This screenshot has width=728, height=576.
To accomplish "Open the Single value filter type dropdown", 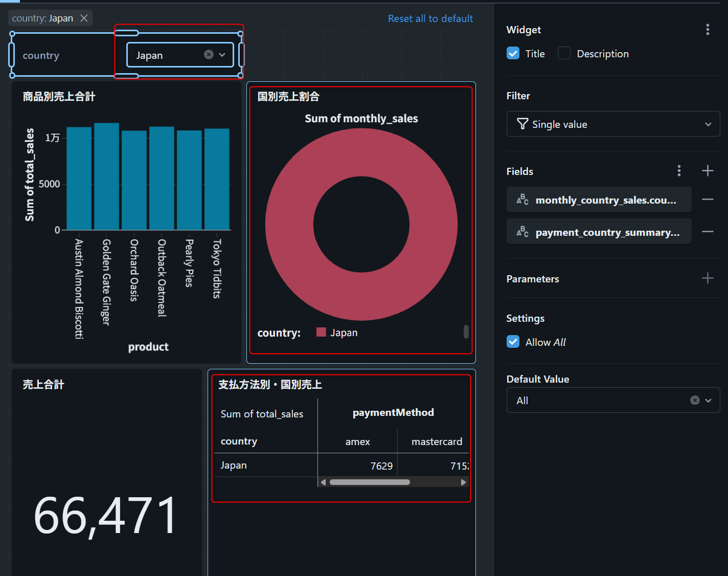I will 612,124.
